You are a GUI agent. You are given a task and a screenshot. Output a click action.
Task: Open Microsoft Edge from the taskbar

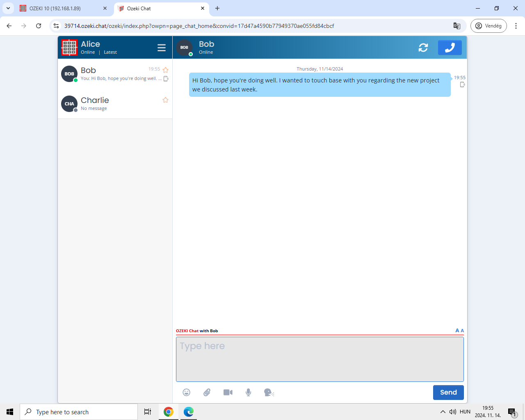(189, 412)
